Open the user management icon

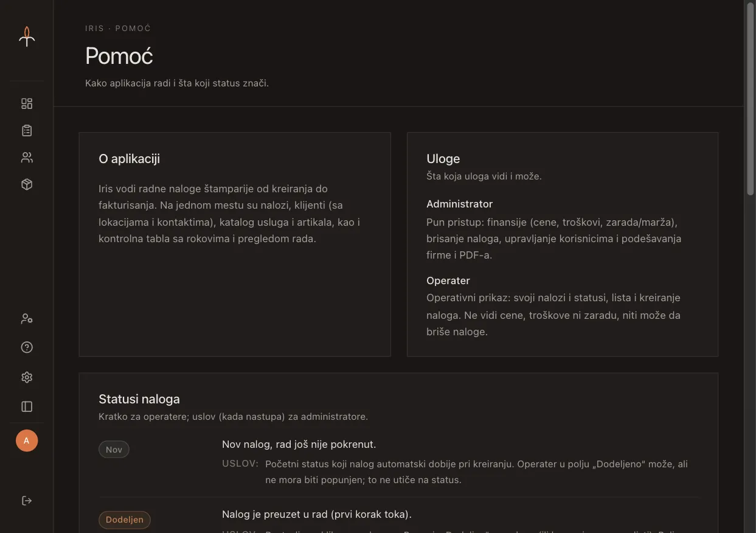pyautogui.click(x=27, y=318)
